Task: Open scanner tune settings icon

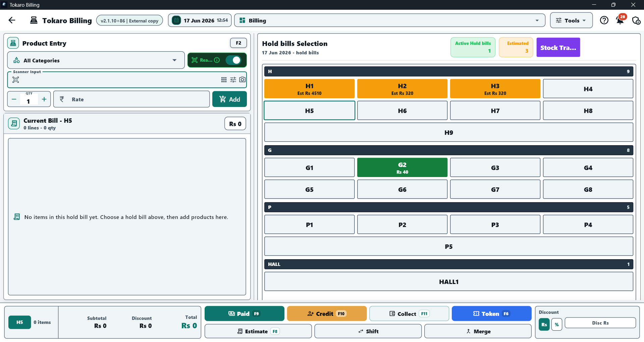Action: pos(233,80)
